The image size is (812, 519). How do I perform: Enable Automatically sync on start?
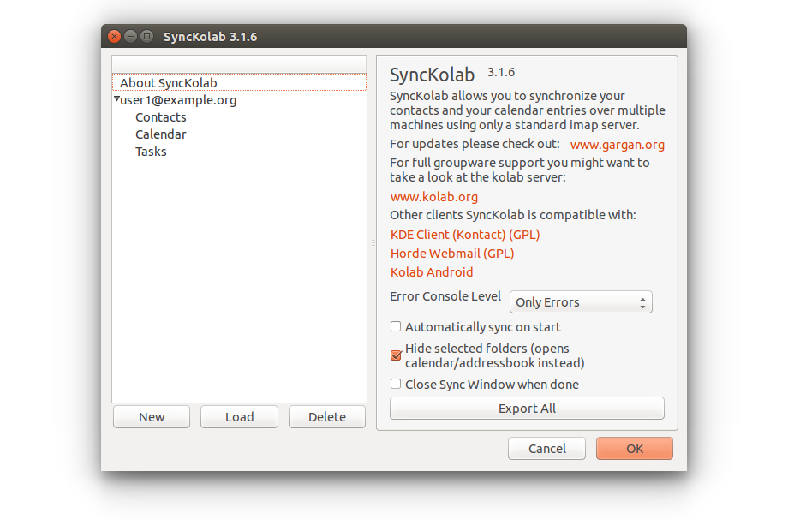(x=396, y=326)
